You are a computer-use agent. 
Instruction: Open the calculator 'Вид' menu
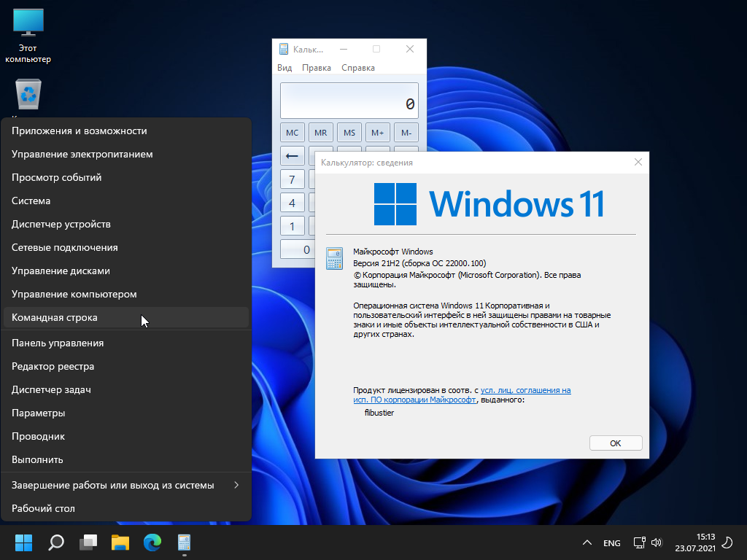click(285, 68)
